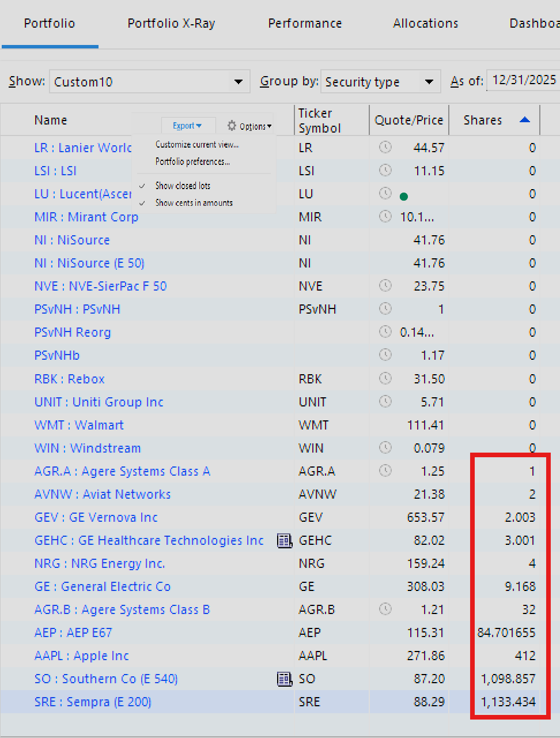Open the Performance tab
The height and width of the screenshot is (738, 560).
click(305, 24)
